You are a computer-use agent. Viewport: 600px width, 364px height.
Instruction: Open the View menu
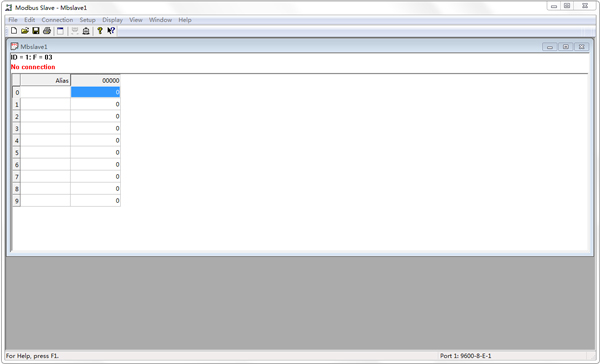pyautogui.click(x=136, y=20)
